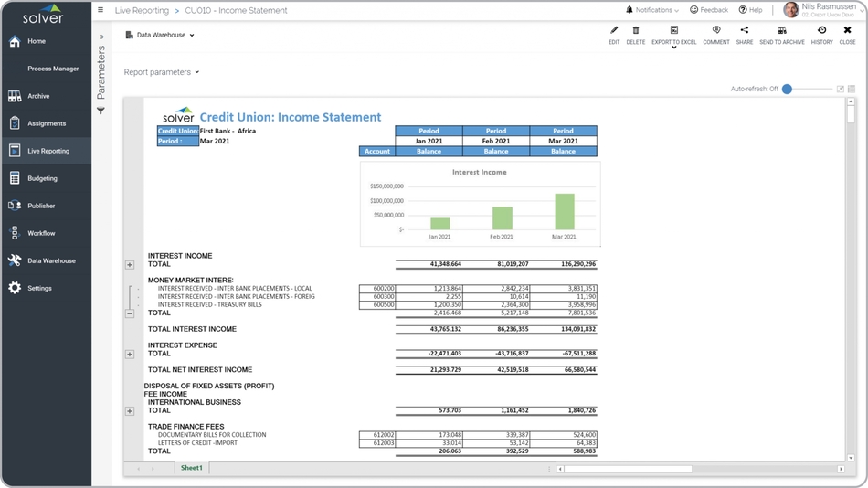Send report to archive

pyautogui.click(x=782, y=35)
